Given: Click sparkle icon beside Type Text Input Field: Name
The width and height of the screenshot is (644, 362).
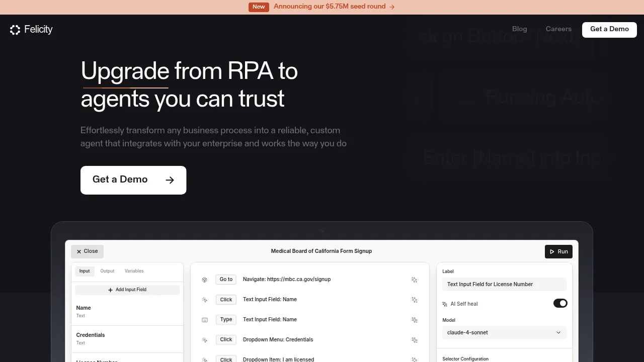Looking at the screenshot, I should coord(415,320).
